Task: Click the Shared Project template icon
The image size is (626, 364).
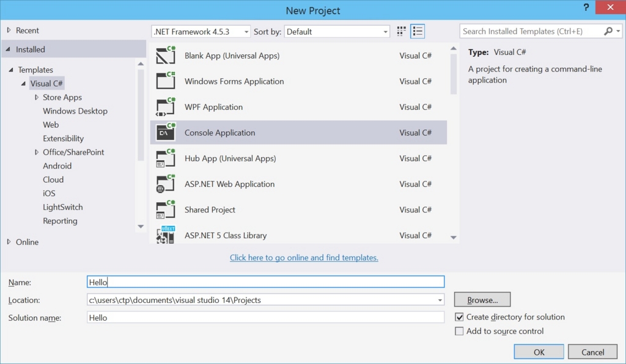Action: pyautogui.click(x=166, y=209)
